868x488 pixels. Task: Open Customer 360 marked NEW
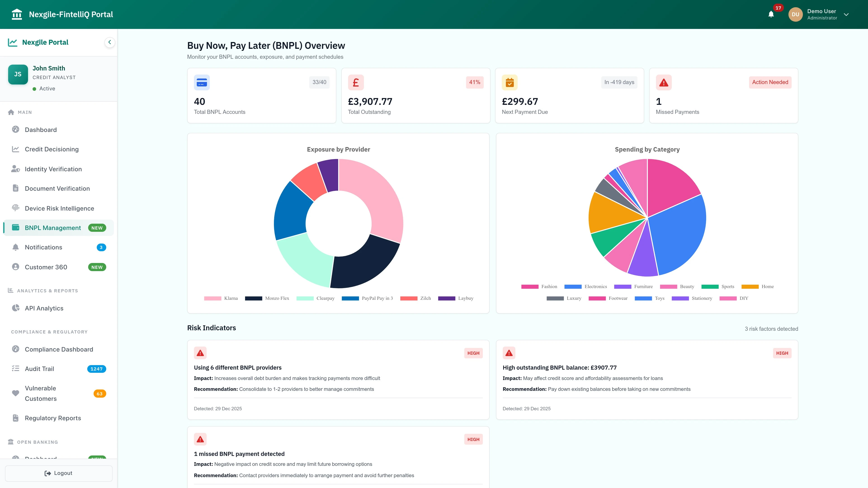tap(46, 267)
